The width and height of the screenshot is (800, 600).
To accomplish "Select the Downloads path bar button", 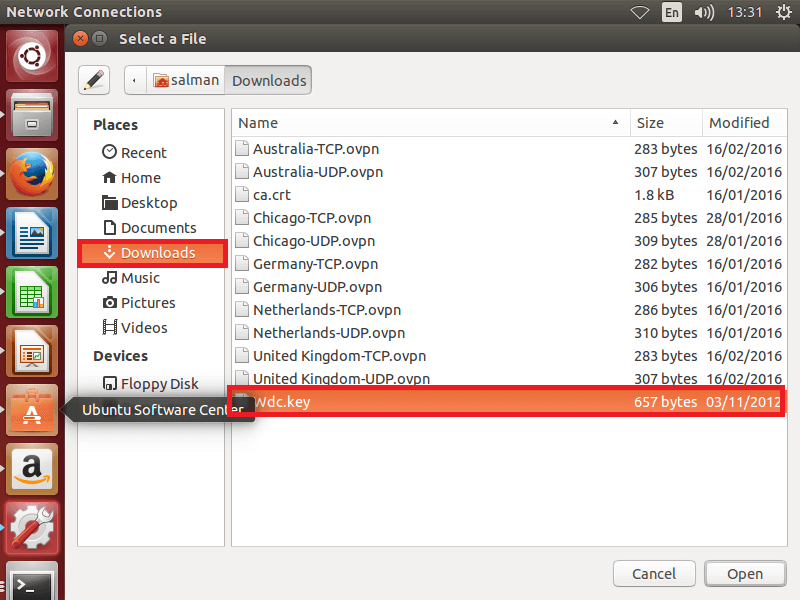I will click(x=268, y=80).
